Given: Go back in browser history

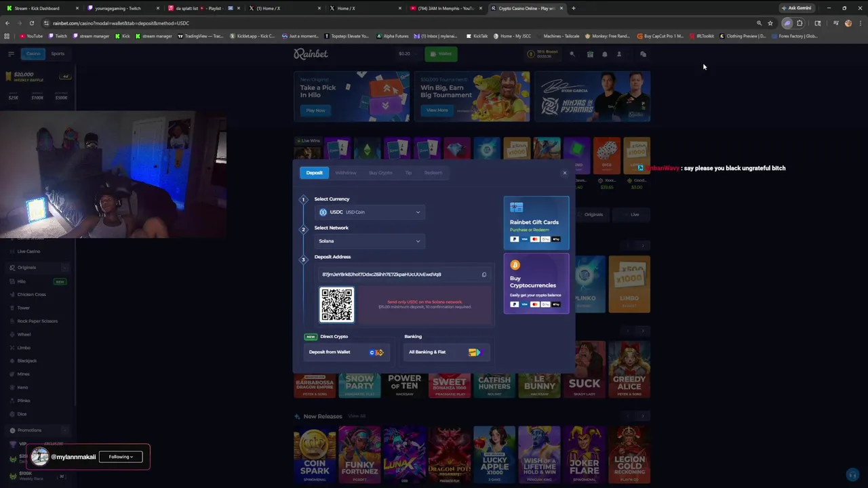Looking at the screenshot, I should click(7, 23).
